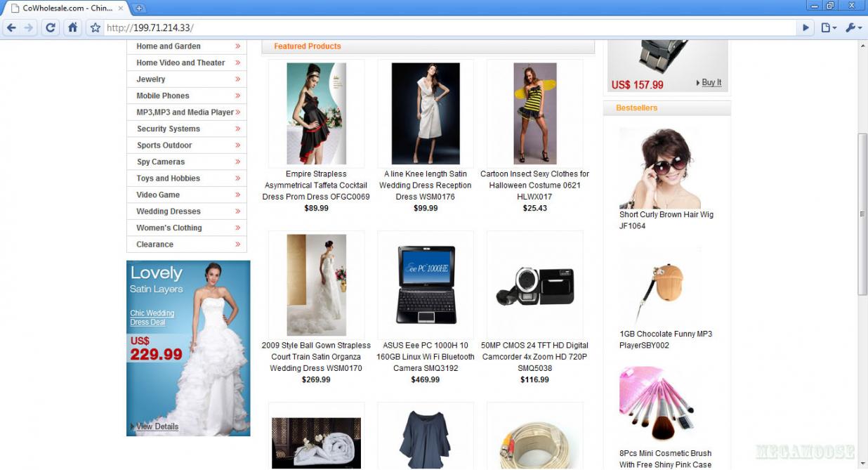The height and width of the screenshot is (470, 868).
Task: Open the Video Game category
Action: pos(158,195)
